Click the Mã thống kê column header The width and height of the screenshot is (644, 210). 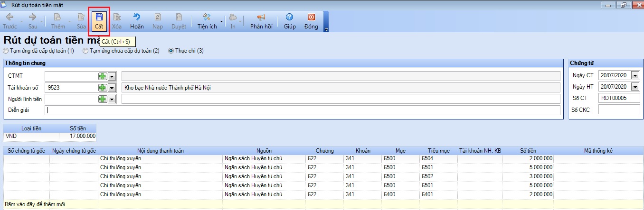pos(598,151)
